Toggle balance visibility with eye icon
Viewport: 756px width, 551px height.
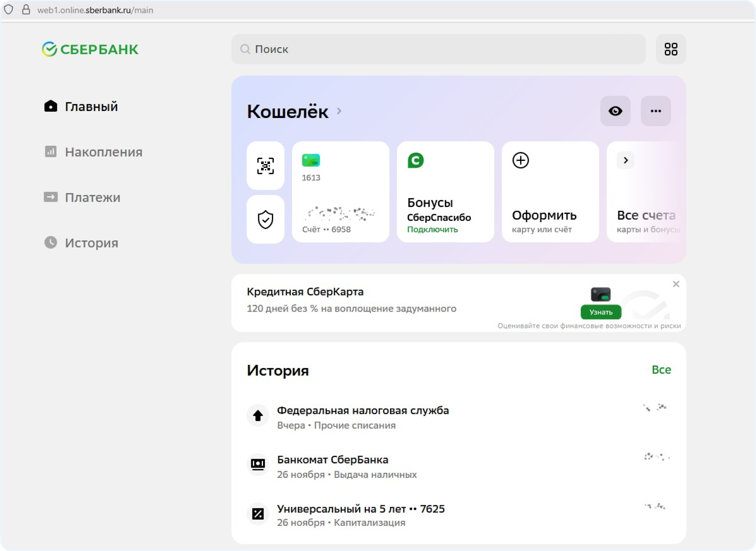tap(615, 111)
